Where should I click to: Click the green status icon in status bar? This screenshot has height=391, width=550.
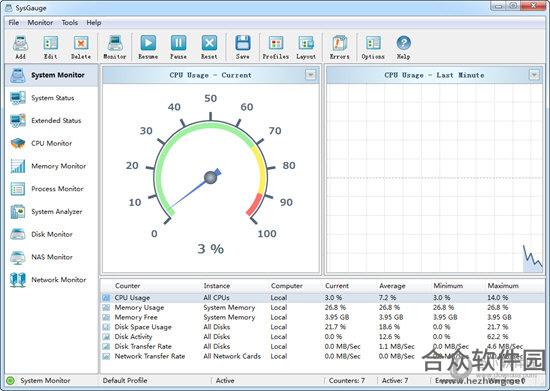pos(11,380)
